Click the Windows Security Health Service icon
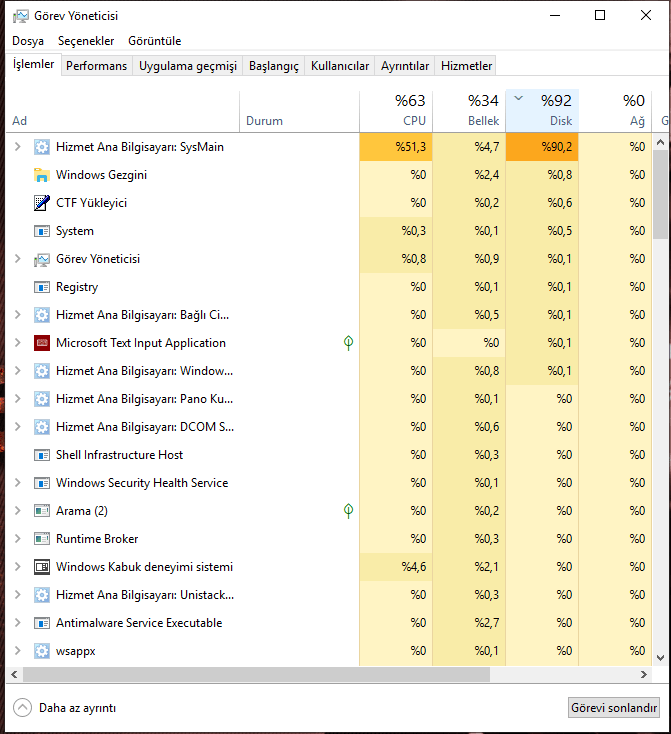This screenshot has height=734, width=671. 42,483
